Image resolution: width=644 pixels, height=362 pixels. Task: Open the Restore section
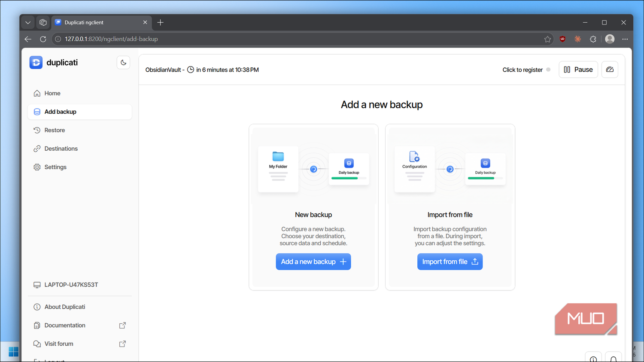coord(80,130)
